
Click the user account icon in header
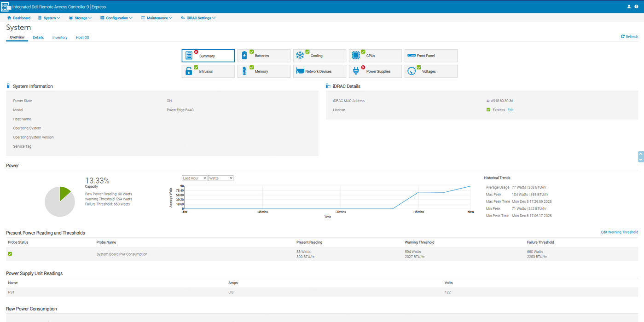[629, 6]
